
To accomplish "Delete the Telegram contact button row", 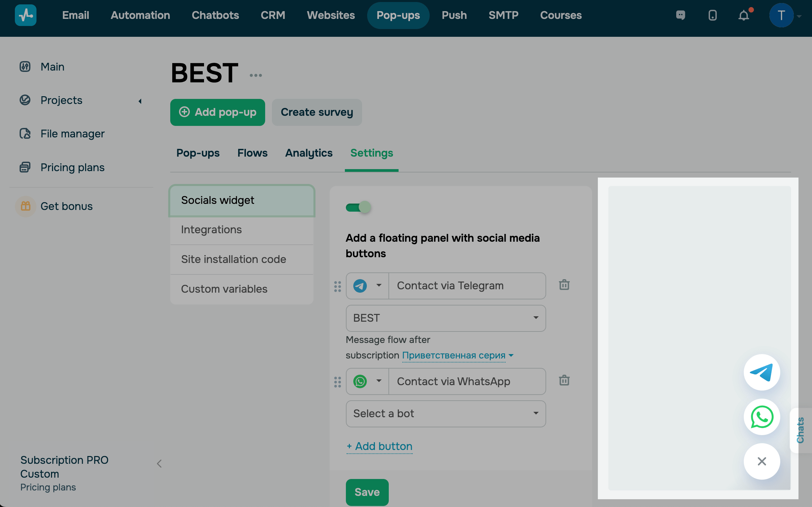I will (x=564, y=285).
